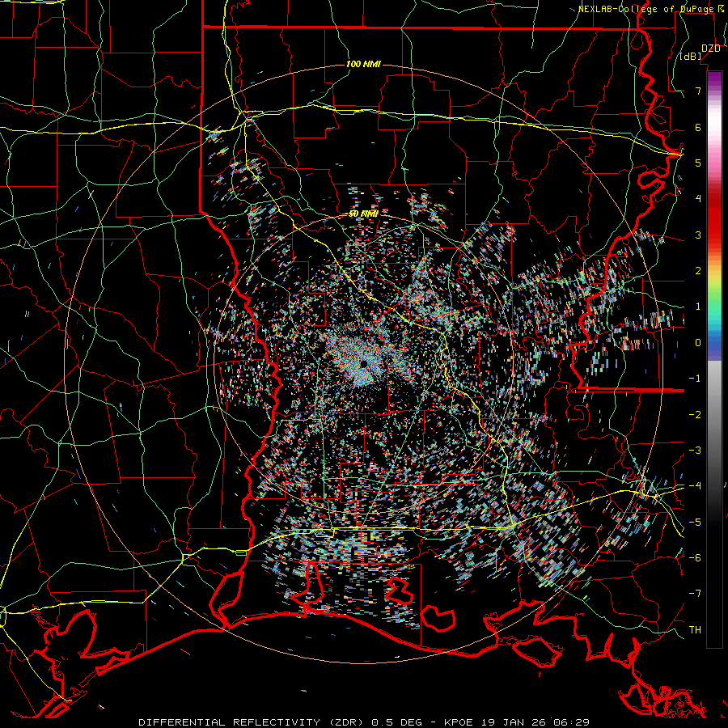Click the -4 tick label on color scale
Screen dimensions: 728x728
point(695,486)
